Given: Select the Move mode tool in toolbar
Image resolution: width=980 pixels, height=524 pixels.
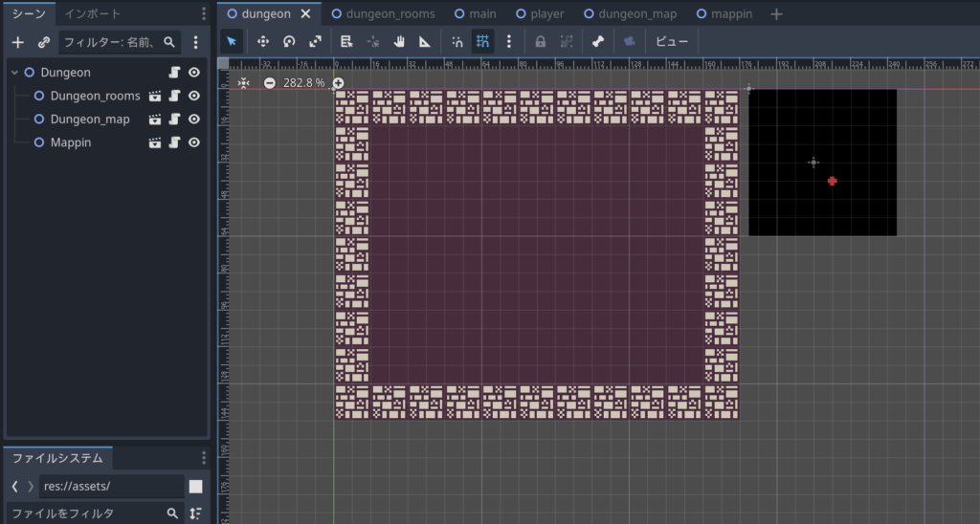Looking at the screenshot, I should pos(262,42).
